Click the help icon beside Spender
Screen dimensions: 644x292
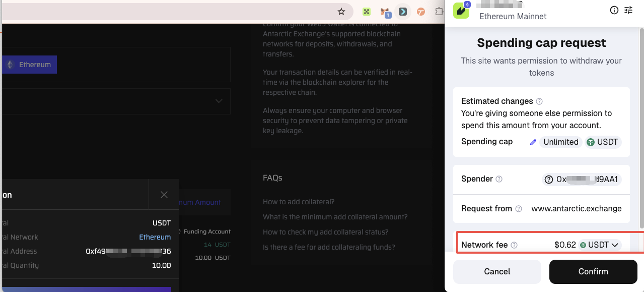click(x=499, y=179)
